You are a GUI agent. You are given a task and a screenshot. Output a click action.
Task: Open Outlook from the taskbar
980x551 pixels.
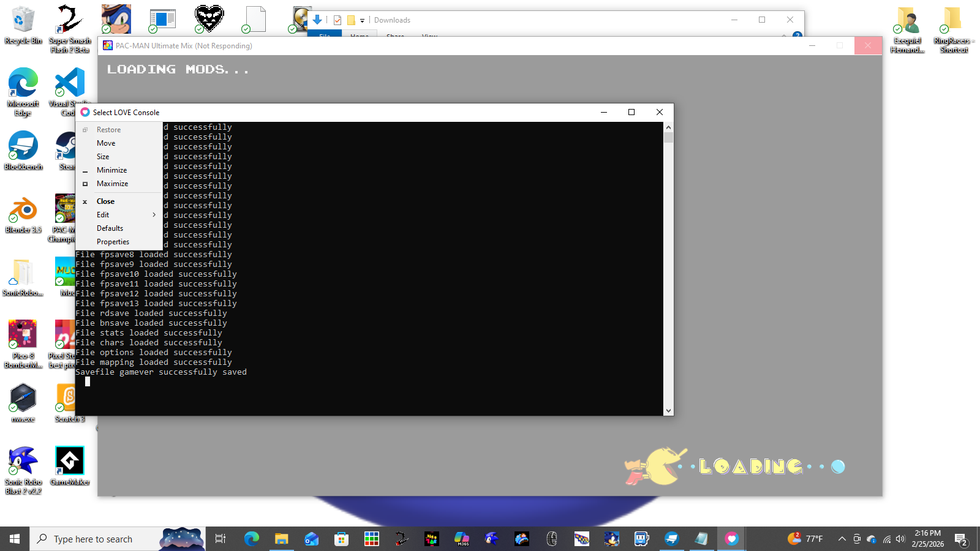[311, 539]
